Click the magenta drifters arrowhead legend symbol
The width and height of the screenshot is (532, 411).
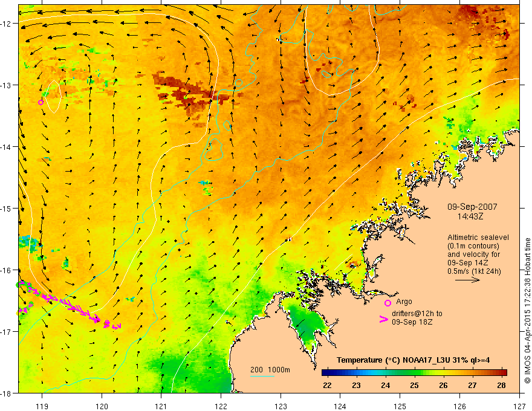(384, 319)
